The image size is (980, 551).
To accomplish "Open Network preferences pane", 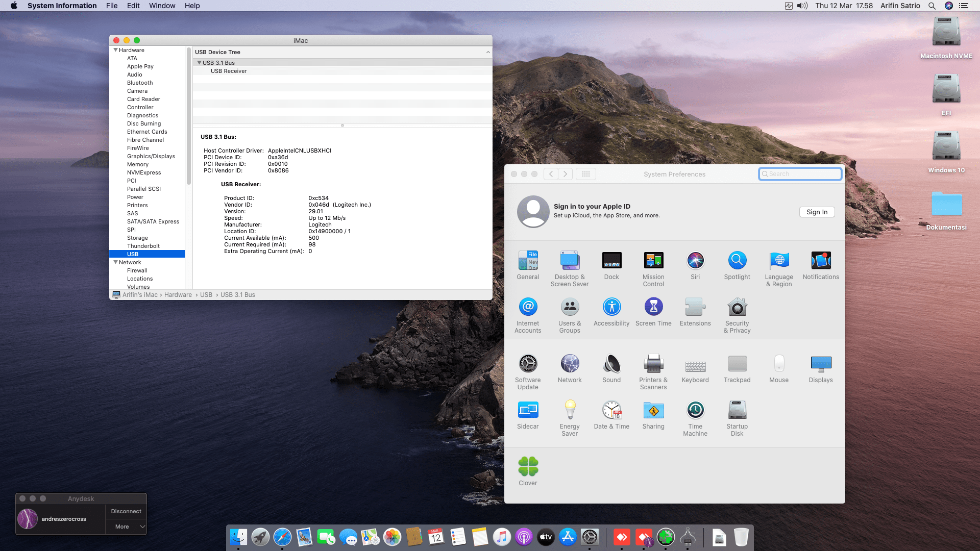I will tap(570, 368).
